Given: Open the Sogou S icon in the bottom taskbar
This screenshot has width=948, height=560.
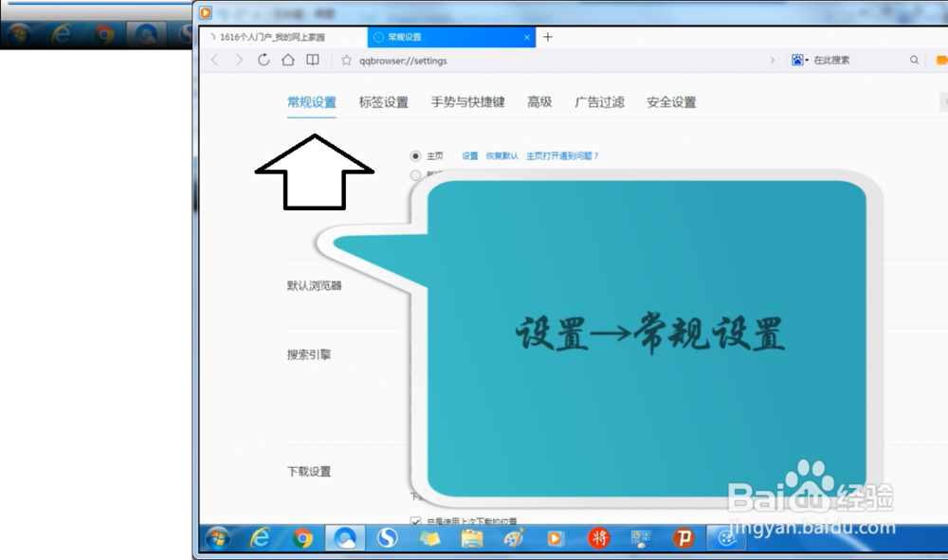Looking at the screenshot, I should coord(388,537).
